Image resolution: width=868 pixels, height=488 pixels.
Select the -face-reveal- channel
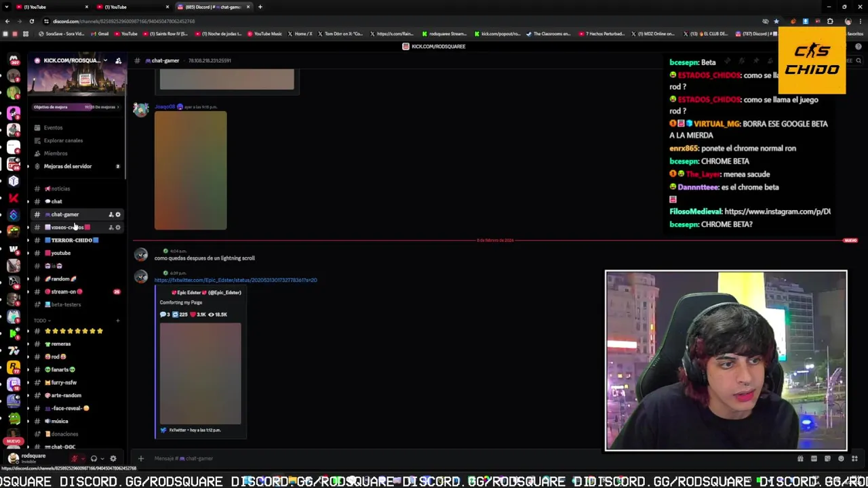(76, 408)
